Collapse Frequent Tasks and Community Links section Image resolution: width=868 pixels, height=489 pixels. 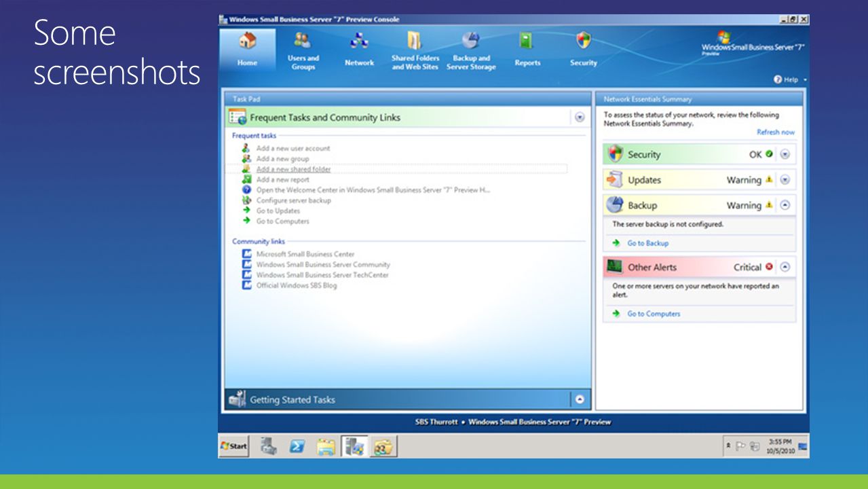click(580, 117)
